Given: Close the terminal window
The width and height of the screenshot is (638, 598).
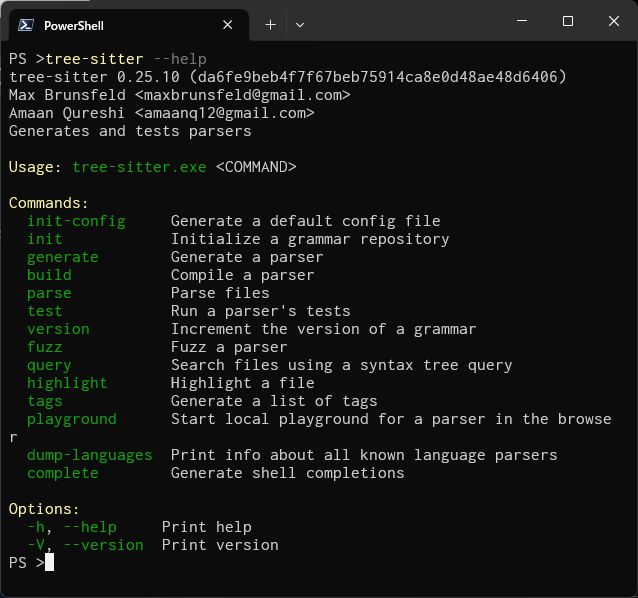Looking at the screenshot, I should tap(614, 21).
